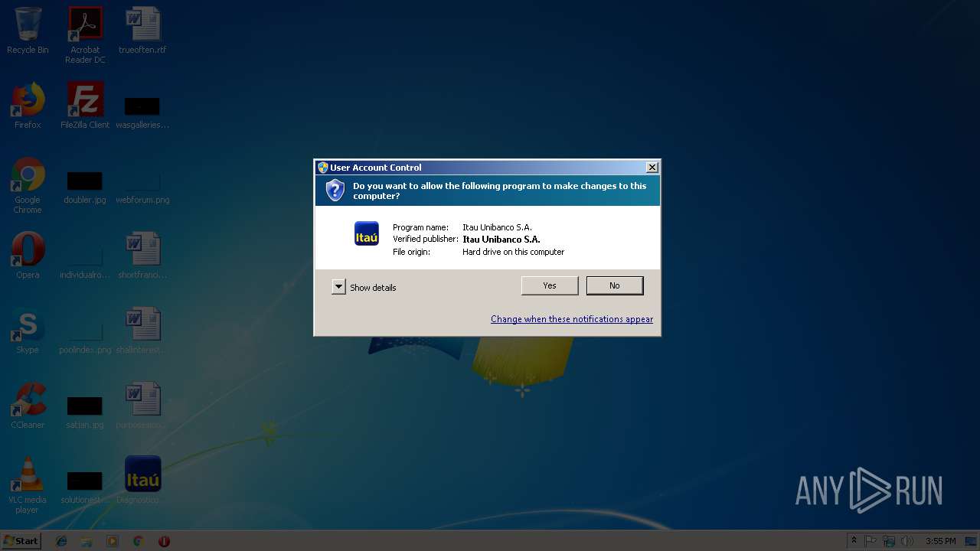
Task: Open Chrome from the taskbar
Action: click(x=138, y=541)
